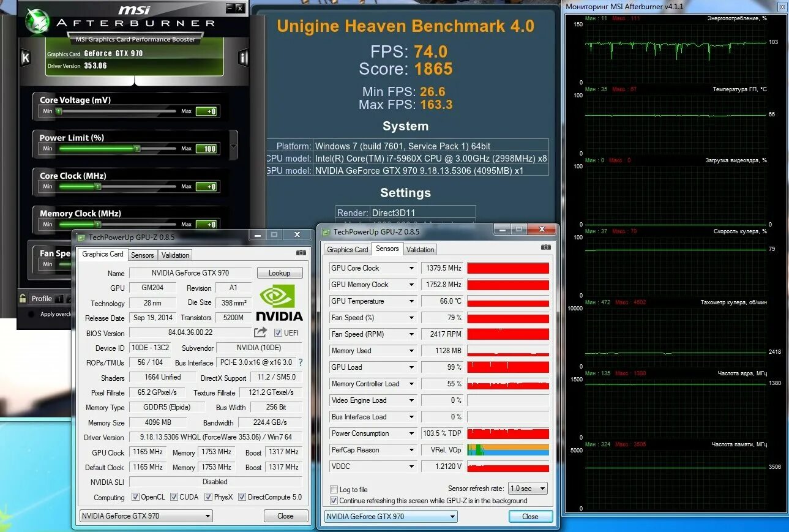Switch to Validation tab in left GPU-Z window
789x532 pixels.
point(176,255)
